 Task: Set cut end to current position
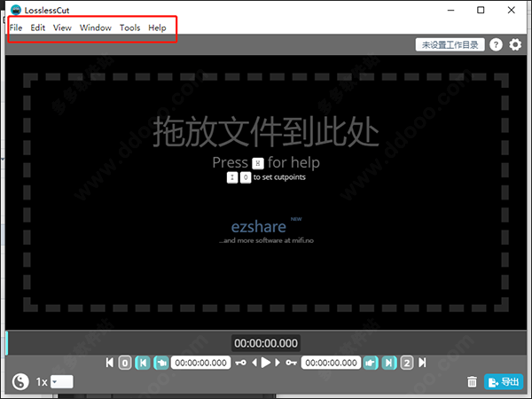(371, 363)
